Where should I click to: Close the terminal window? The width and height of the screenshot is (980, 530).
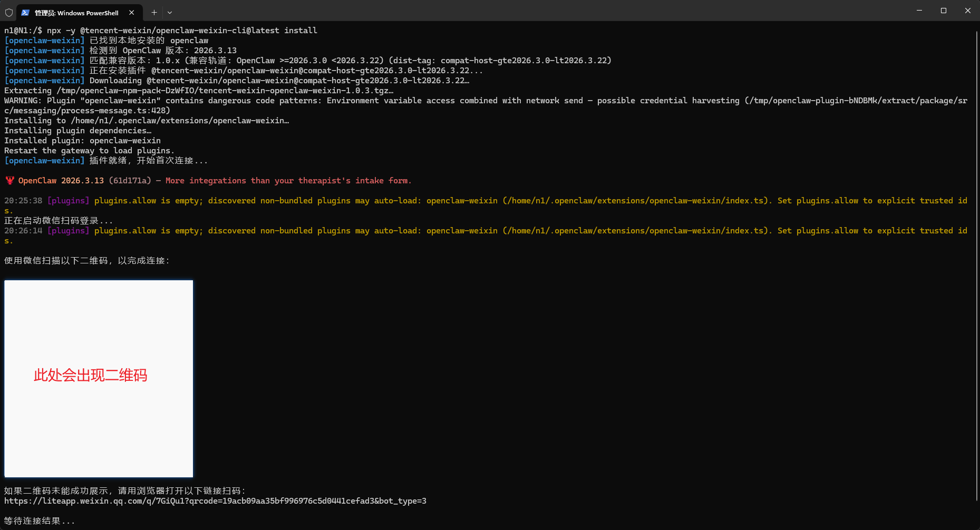pyautogui.click(x=968, y=11)
